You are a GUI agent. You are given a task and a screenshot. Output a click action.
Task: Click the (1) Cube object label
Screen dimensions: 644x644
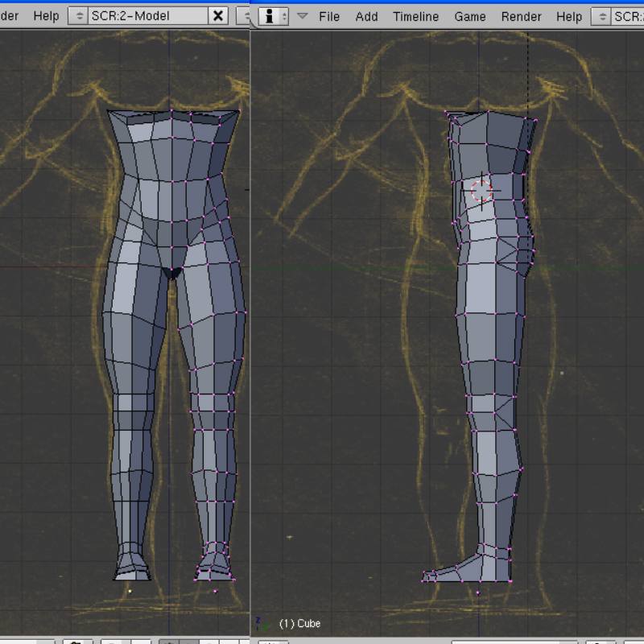pos(299,623)
